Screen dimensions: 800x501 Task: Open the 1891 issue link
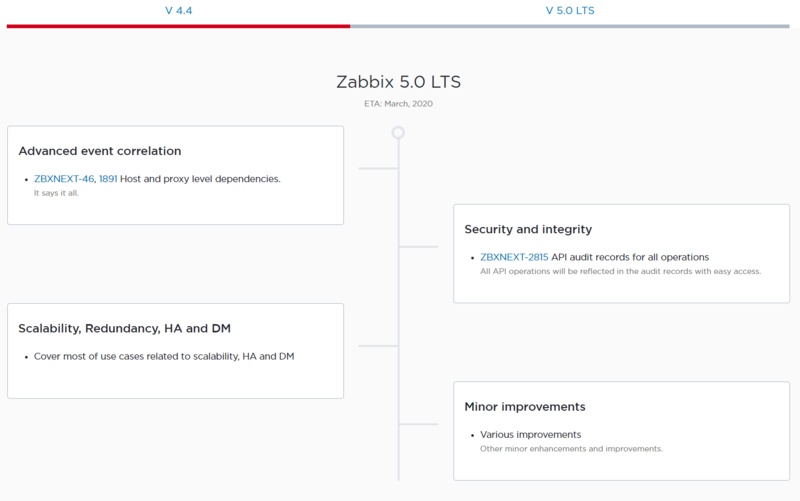click(x=108, y=179)
